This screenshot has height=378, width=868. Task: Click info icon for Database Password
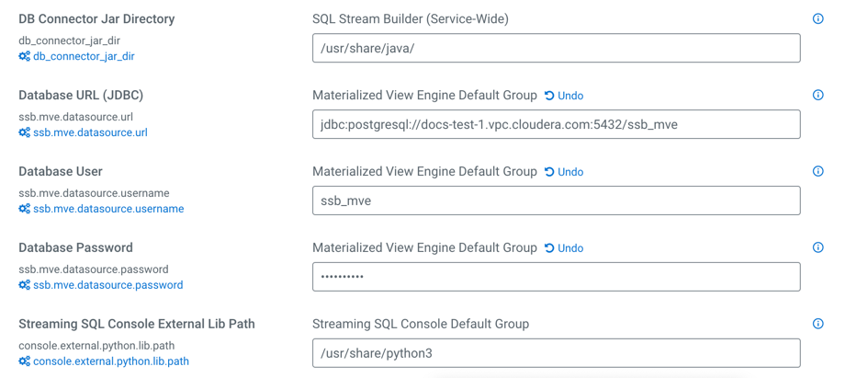coord(817,248)
